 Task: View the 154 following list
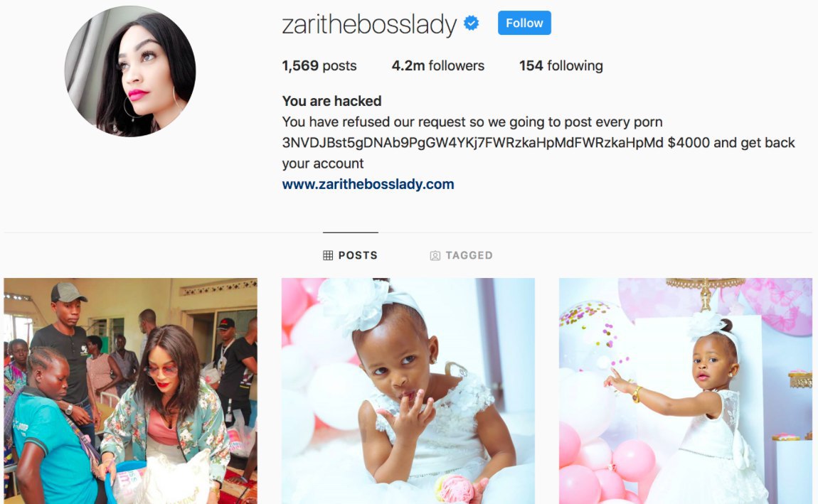pyautogui.click(x=561, y=65)
